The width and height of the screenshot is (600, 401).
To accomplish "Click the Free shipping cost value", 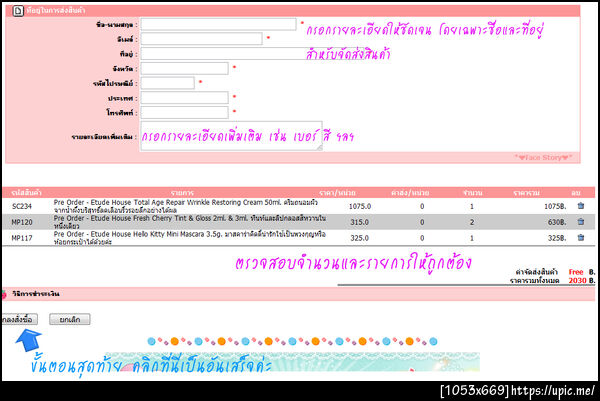I will click(x=576, y=272).
